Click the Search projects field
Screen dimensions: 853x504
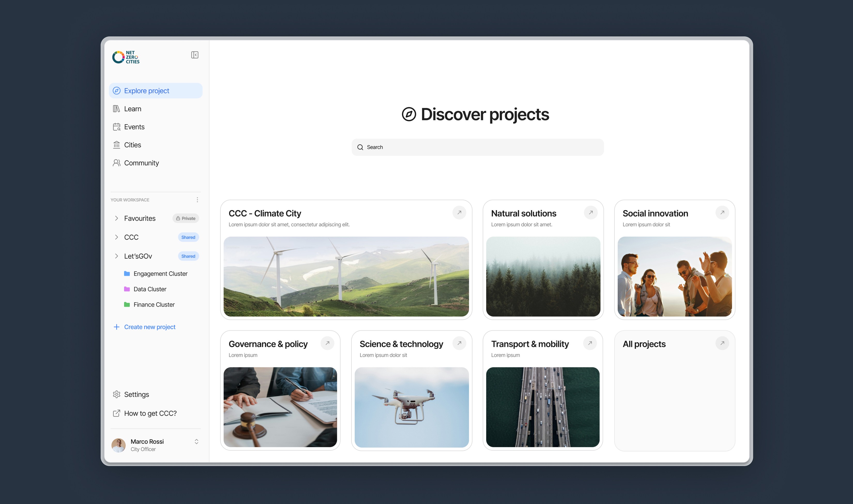[x=477, y=147]
